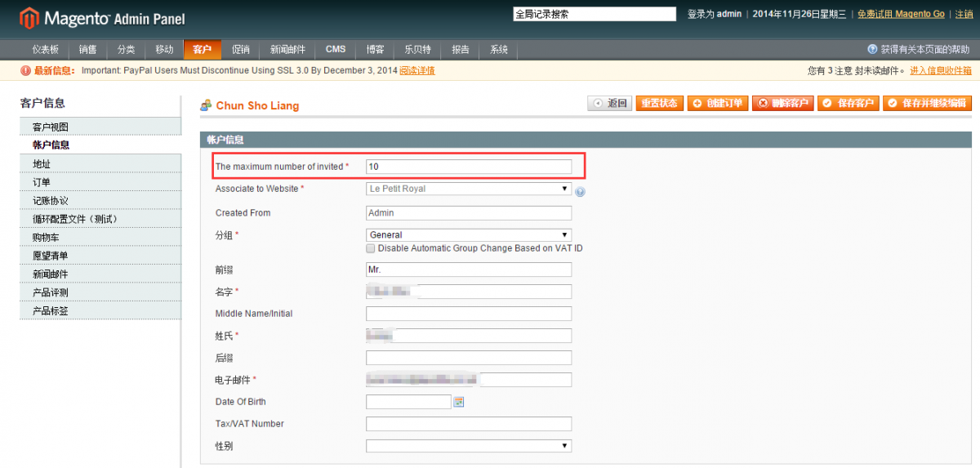Enable Disable Automatic Group Change checkbox

371,248
